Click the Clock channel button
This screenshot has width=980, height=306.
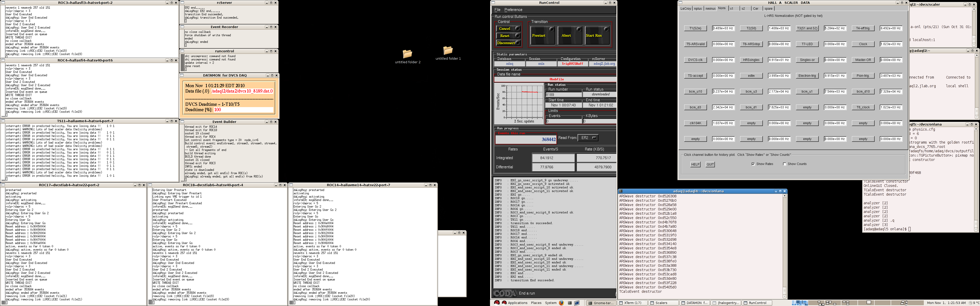pyautogui.click(x=863, y=44)
